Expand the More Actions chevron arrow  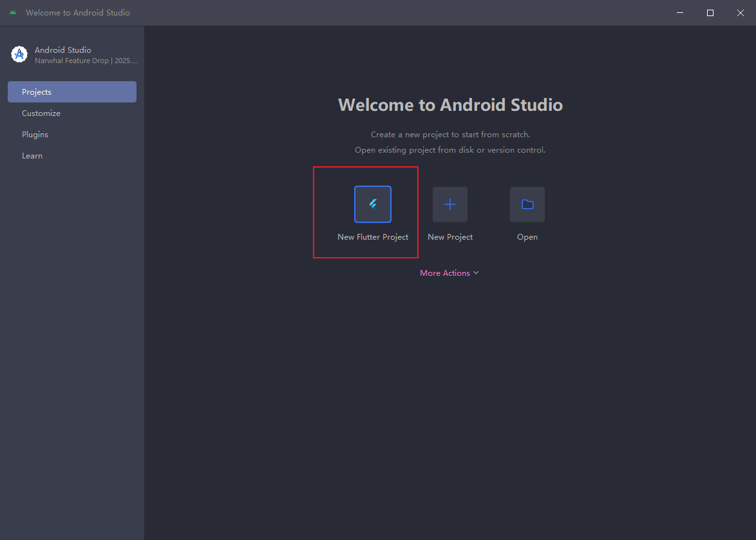click(476, 273)
